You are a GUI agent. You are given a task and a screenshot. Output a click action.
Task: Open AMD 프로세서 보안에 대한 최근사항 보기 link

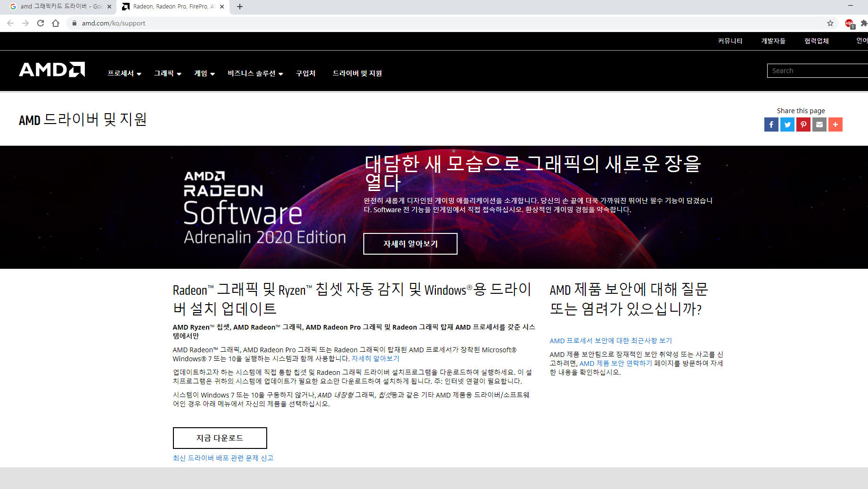click(611, 340)
